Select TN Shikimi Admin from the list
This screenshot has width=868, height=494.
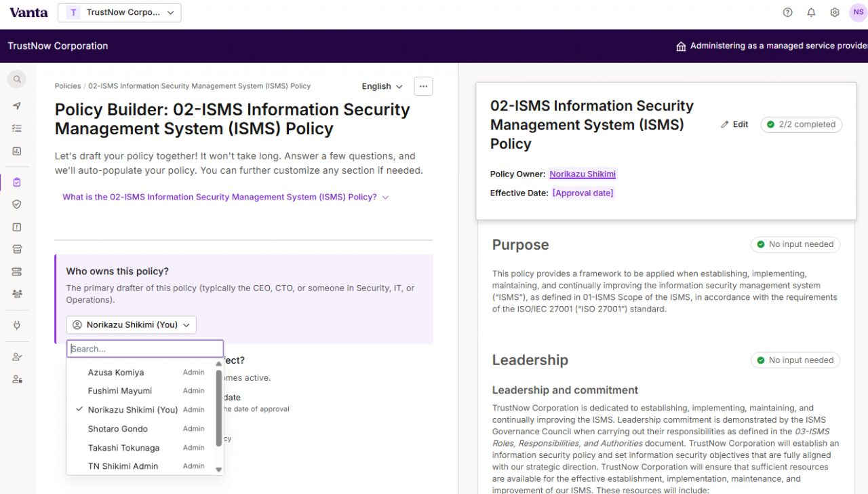(142, 466)
